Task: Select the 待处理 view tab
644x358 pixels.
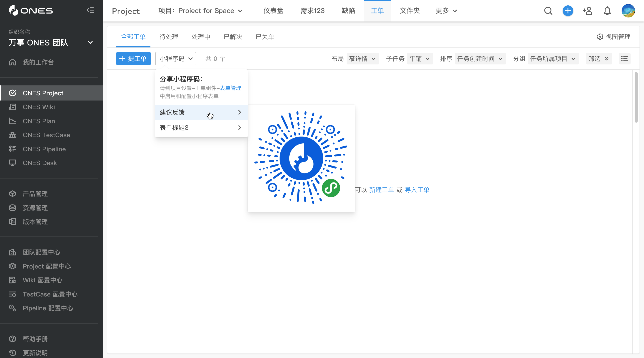Action: coord(169,37)
